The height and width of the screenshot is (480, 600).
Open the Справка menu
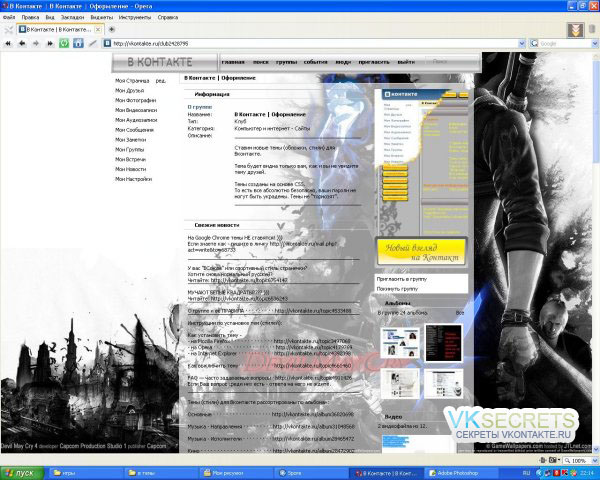point(168,17)
